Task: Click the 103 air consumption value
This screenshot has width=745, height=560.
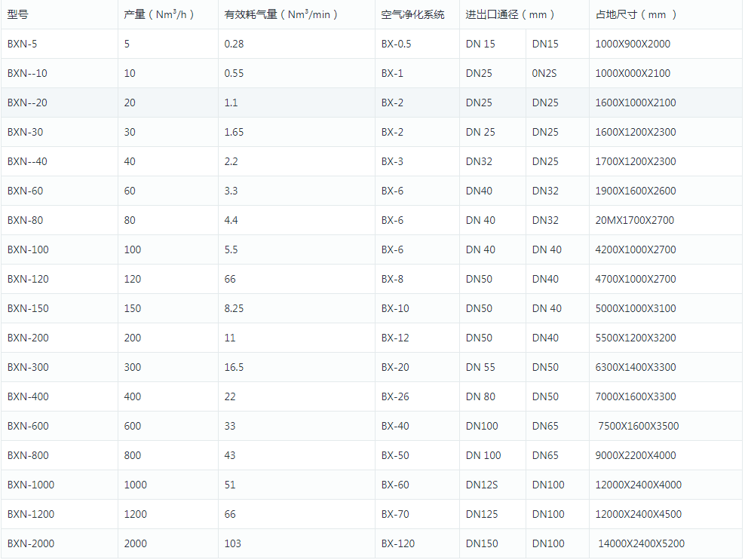Action: pyautogui.click(x=232, y=545)
